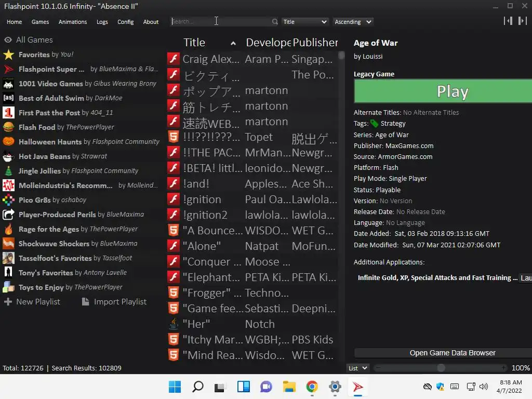
Task: Click the search magnifier icon in search box
Action: click(275, 22)
